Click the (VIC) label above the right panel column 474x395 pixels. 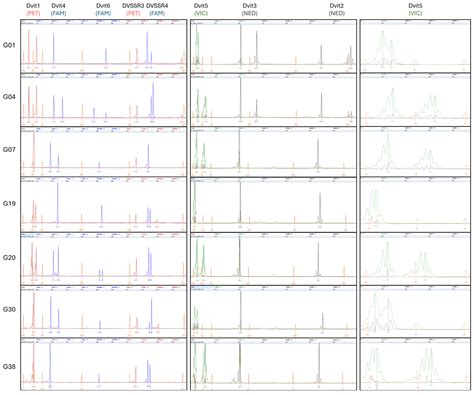pos(415,13)
